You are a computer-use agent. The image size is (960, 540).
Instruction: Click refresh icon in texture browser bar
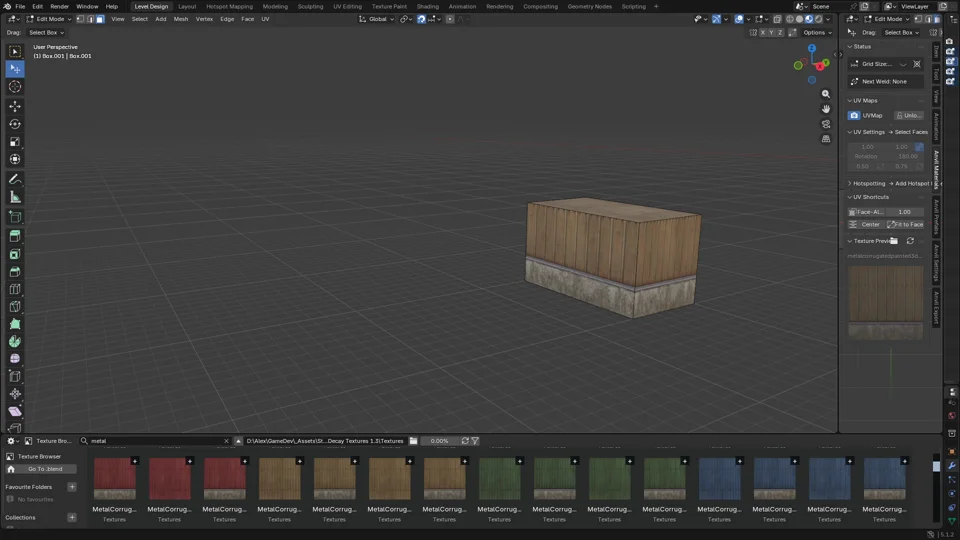465,441
